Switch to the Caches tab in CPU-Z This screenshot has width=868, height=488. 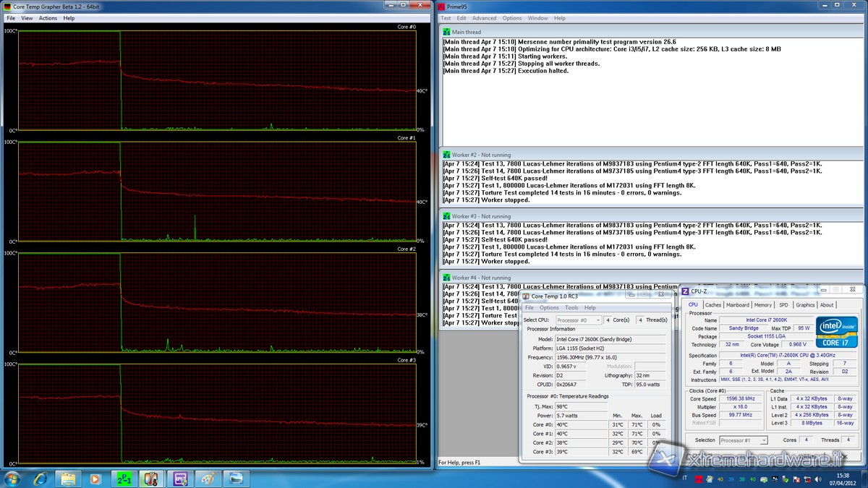pos(713,305)
